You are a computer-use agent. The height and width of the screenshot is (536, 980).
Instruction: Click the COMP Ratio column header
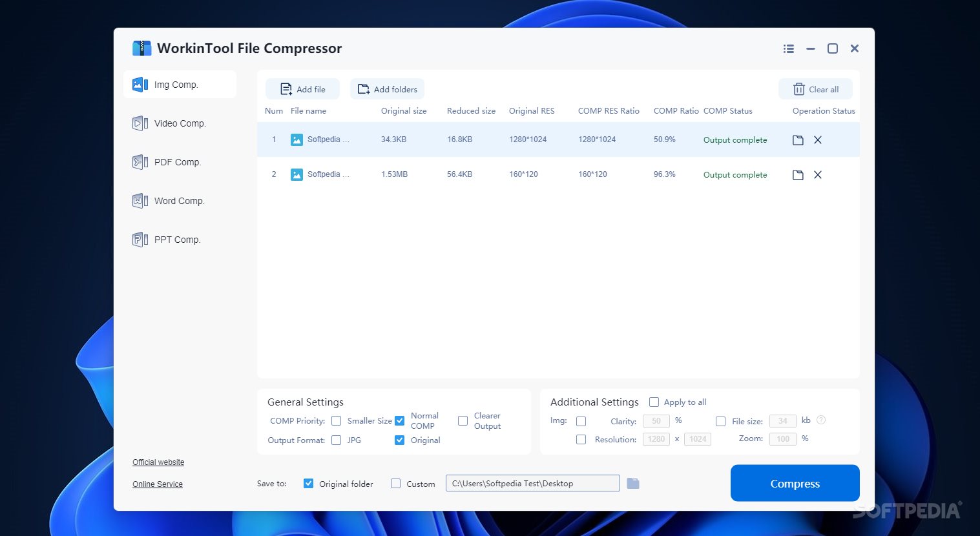(676, 111)
